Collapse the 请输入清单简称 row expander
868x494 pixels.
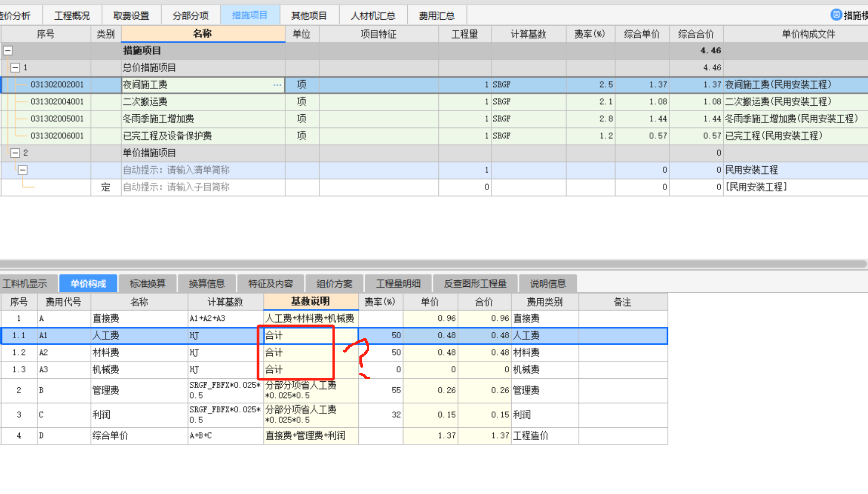(x=23, y=170)
